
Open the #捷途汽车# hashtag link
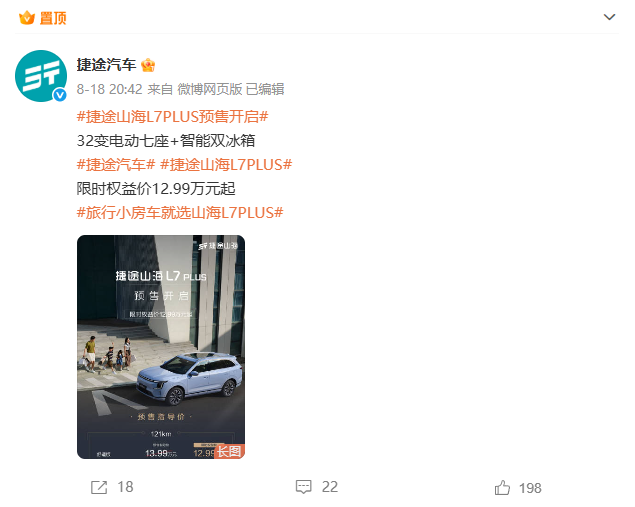116,165
